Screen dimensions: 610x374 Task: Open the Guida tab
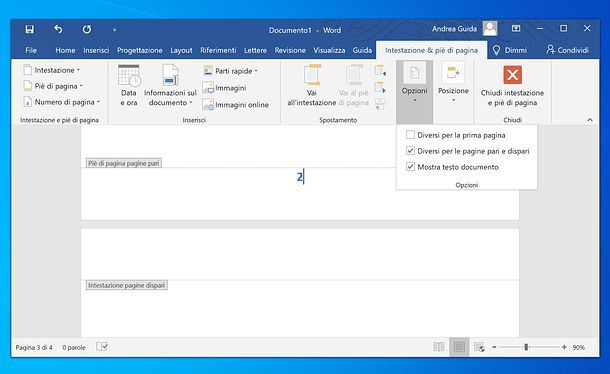point(362,50)
